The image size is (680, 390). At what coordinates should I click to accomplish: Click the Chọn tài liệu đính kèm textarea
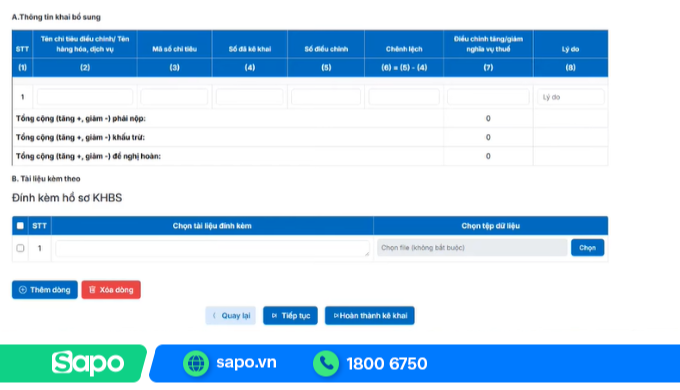click(x=212, y=248)
